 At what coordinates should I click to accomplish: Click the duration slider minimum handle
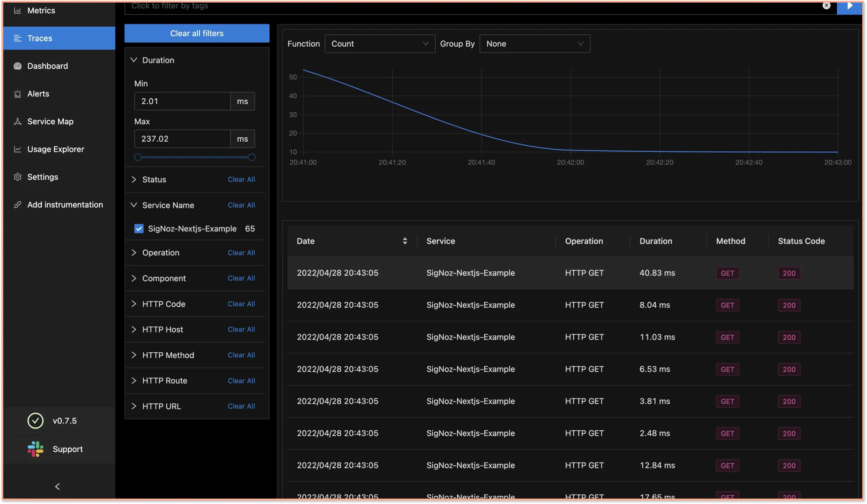pyautogui.click(x=138, y=157)
